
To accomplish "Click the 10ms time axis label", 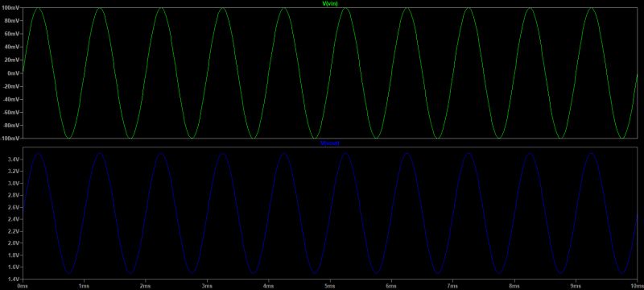I will coord(637,286).
